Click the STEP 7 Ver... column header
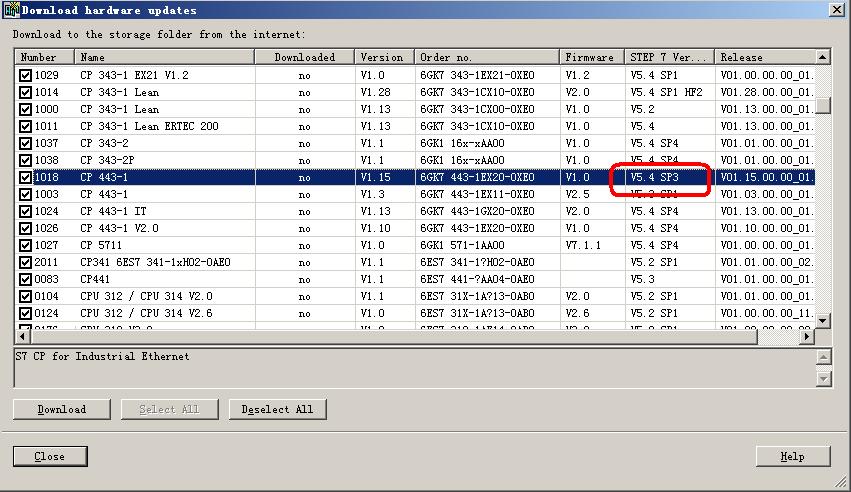This screenshot has width=851, height=492. pyautogui.click(x=670, y=57)
